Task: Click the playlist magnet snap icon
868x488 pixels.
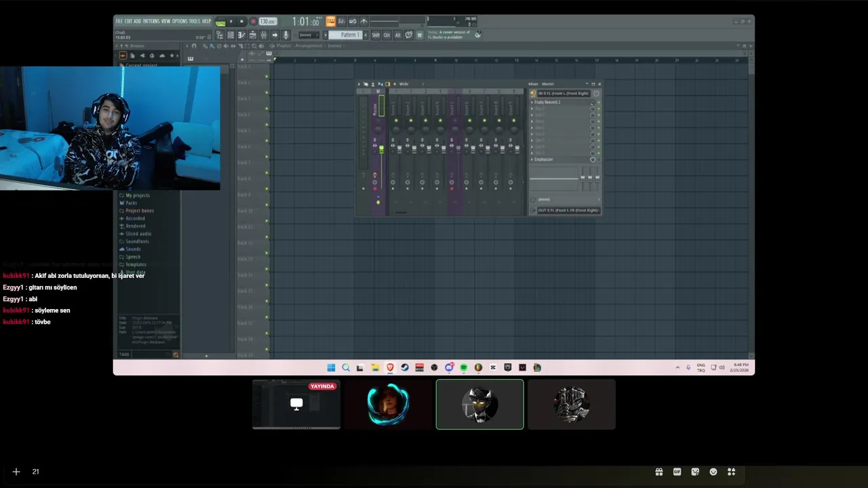Action: click(194, 46)
